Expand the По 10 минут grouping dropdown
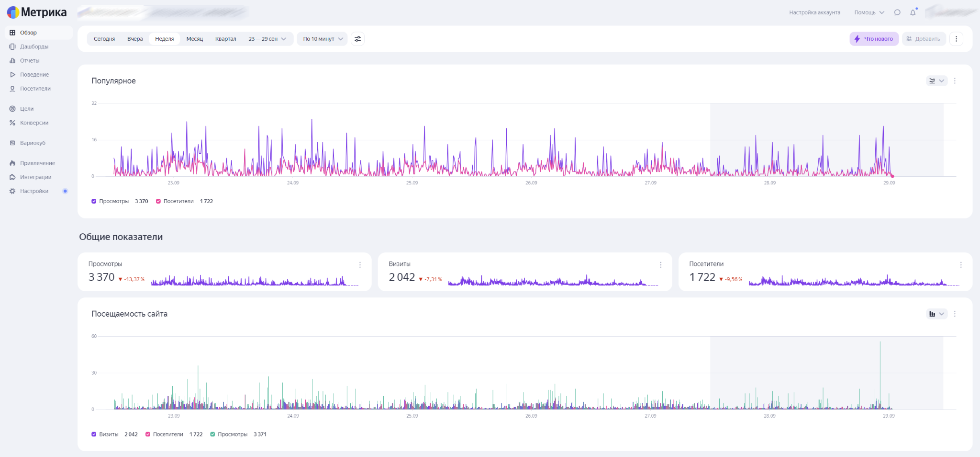Viewport: 980px width, 457px height. 323,39
